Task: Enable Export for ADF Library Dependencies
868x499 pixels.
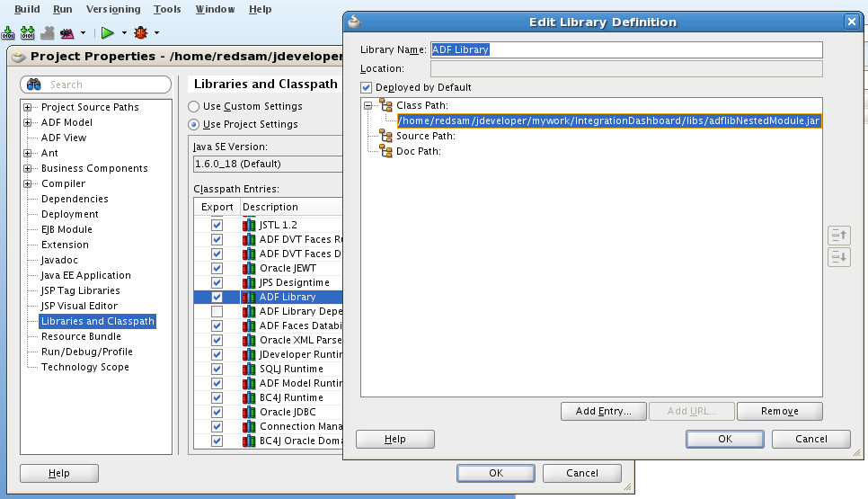Action: [217, 311]
